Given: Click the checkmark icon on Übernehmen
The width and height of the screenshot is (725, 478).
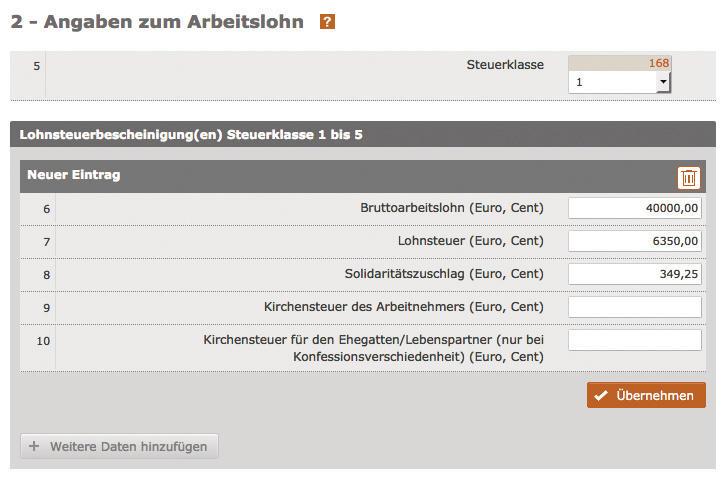Looking at the screenshot, I should click(601, 396).
